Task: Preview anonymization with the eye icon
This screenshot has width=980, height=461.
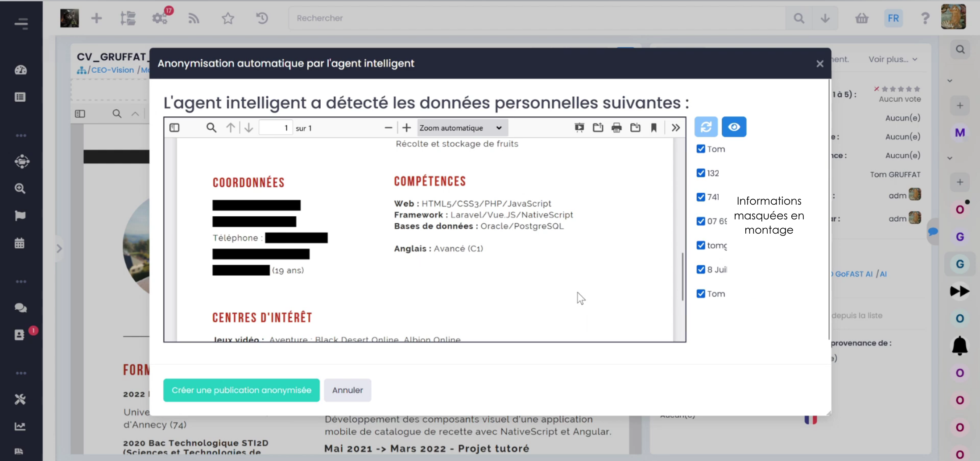Action: [734, 127]
